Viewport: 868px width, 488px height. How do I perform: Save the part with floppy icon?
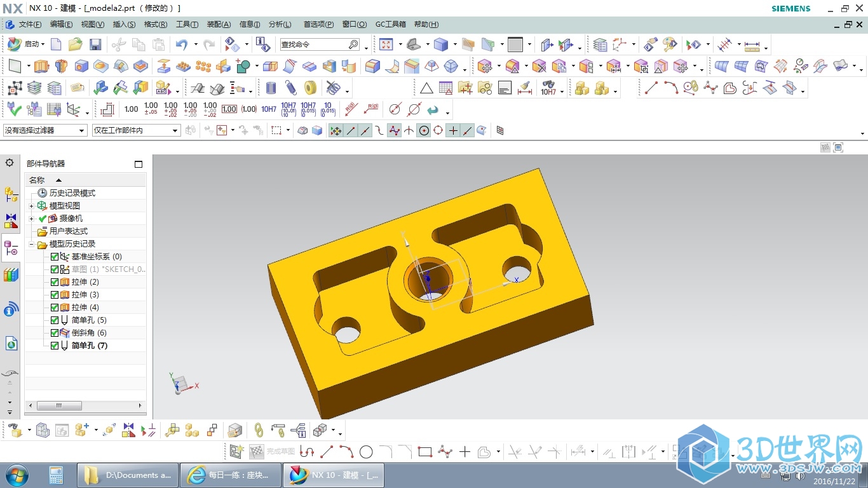pos(95,44)
